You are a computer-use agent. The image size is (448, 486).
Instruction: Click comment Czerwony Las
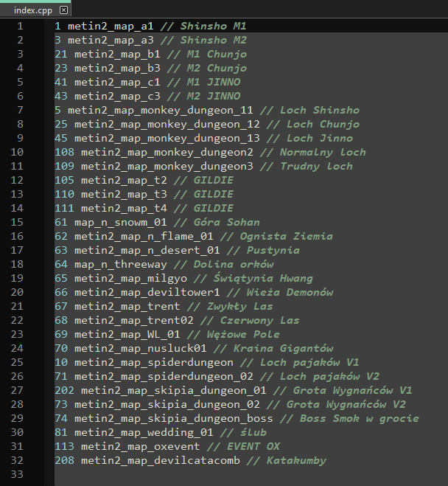click(x=260, y=321)
